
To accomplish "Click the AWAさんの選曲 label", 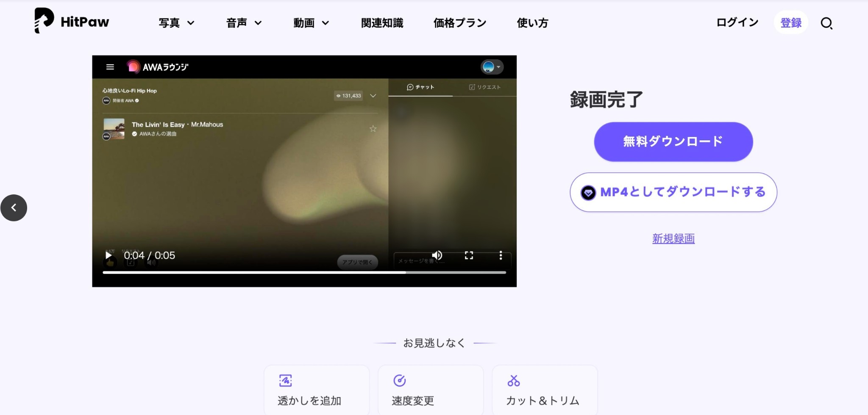I will [158, 134].
